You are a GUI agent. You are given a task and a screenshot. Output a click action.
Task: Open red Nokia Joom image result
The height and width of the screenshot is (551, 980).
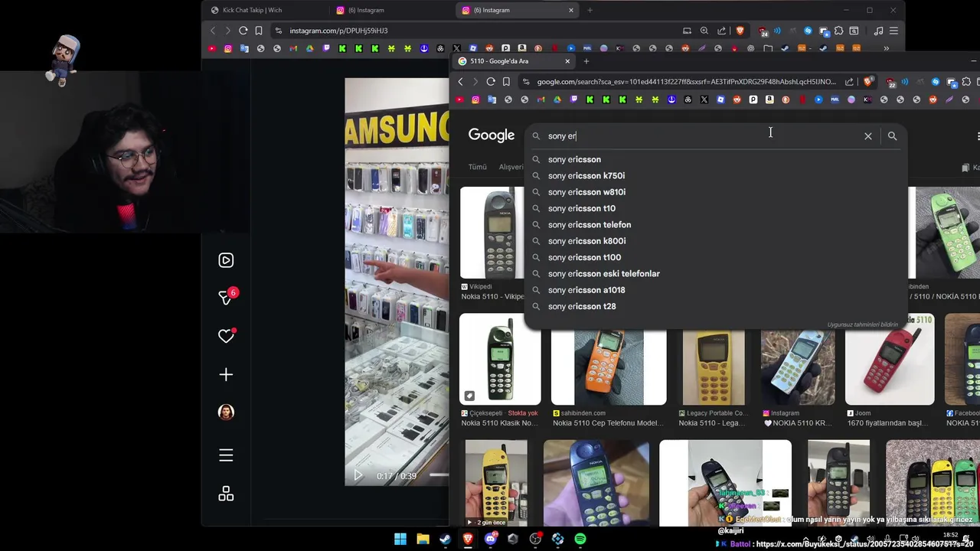coord(890,359)
